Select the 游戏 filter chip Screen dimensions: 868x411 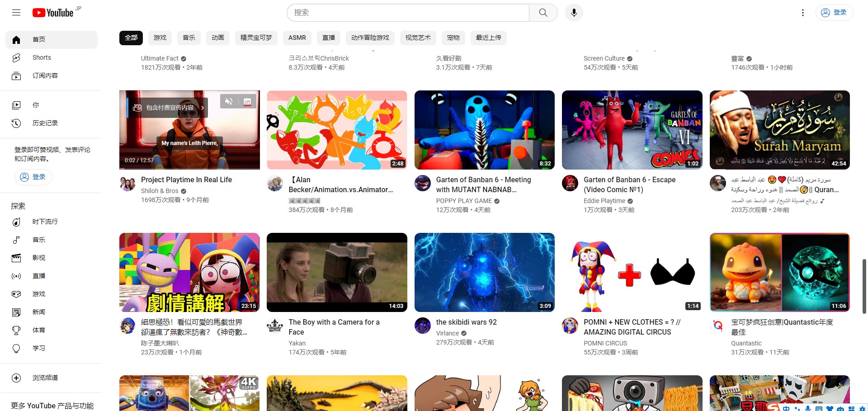pyautogui.click(x=160, y=38)
